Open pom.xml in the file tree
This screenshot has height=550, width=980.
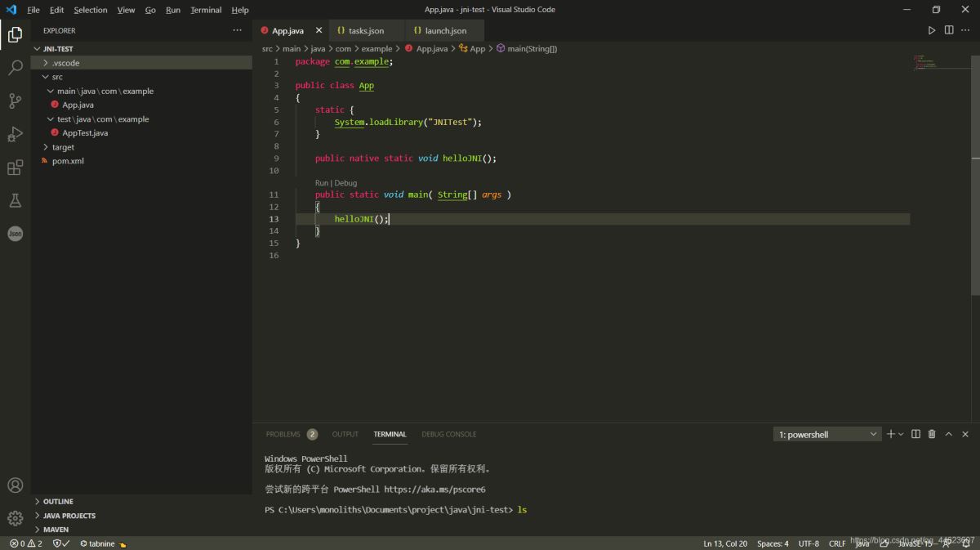tap(142, 161)
